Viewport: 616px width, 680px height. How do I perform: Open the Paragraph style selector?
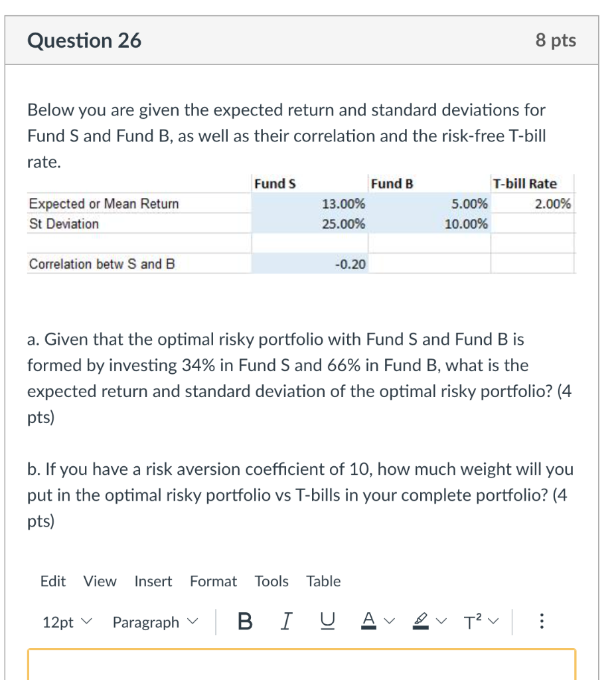click(154, 622)
